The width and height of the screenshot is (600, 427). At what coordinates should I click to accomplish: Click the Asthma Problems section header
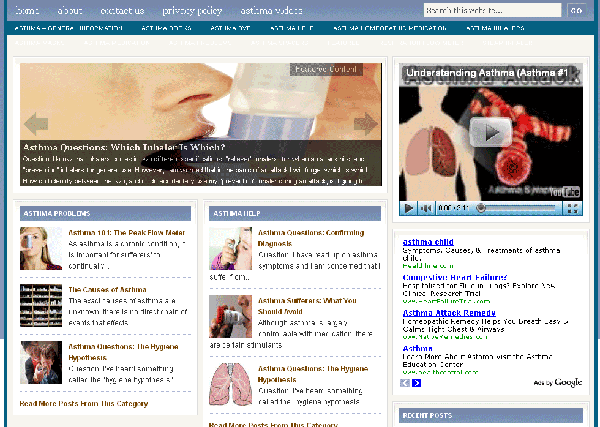pos(106,213)
